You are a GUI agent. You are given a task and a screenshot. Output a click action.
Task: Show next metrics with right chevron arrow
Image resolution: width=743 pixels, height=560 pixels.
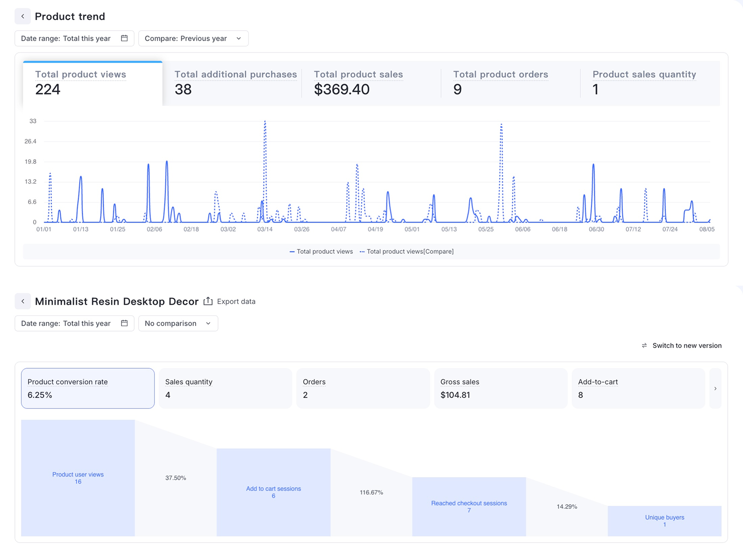coord(715,388)
